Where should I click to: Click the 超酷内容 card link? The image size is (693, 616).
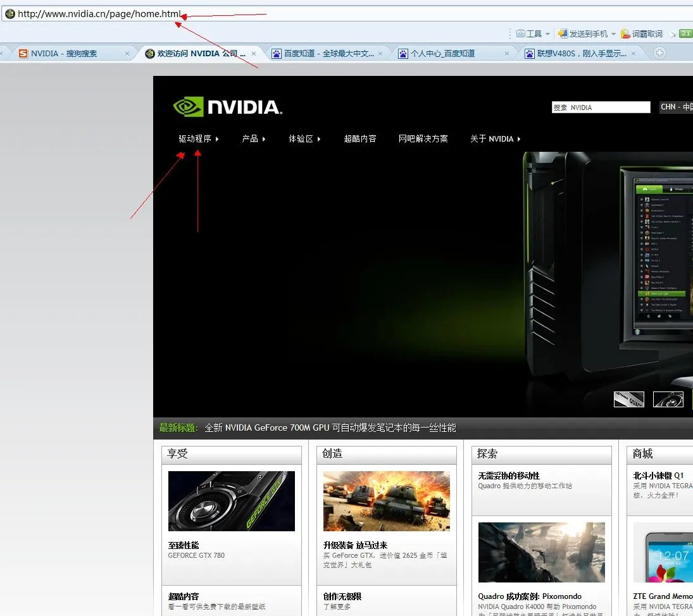point(184,596)
